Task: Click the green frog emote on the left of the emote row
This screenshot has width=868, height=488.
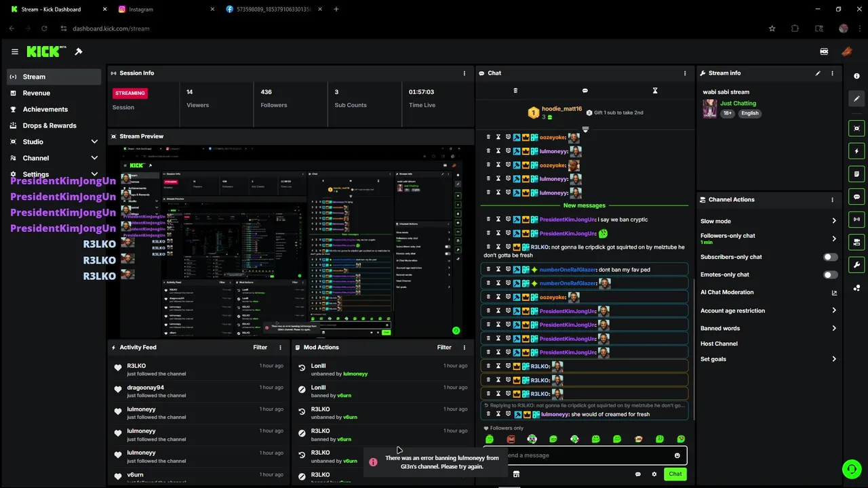Action: 489,439
